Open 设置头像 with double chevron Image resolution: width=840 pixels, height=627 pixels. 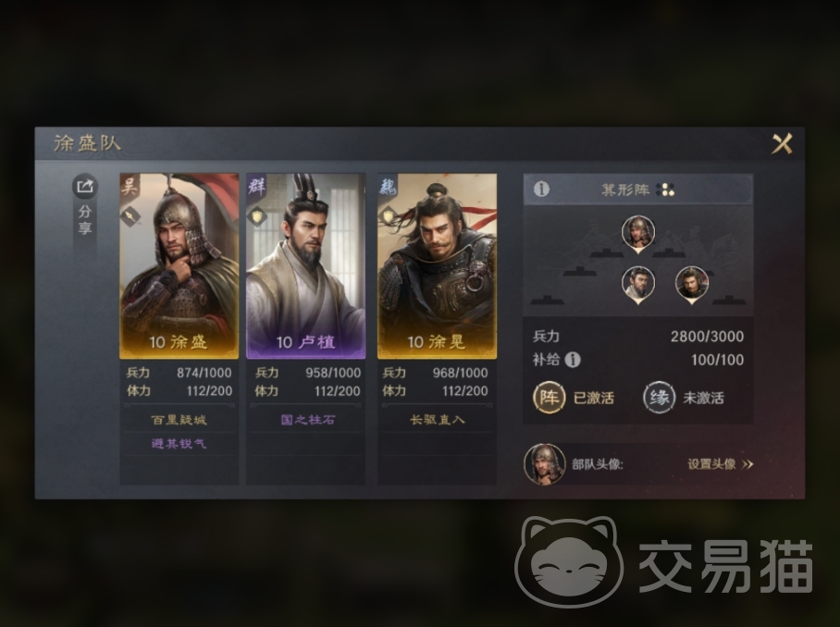(721, 464)
